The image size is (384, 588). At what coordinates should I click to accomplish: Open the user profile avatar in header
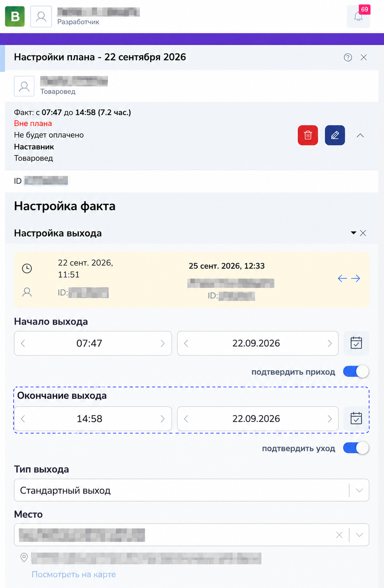coord(41,17)
